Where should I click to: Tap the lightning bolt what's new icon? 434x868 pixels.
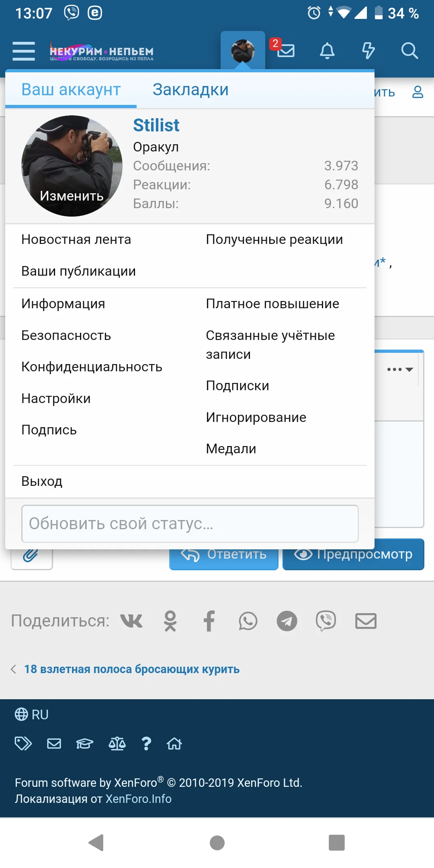(368, 51)
